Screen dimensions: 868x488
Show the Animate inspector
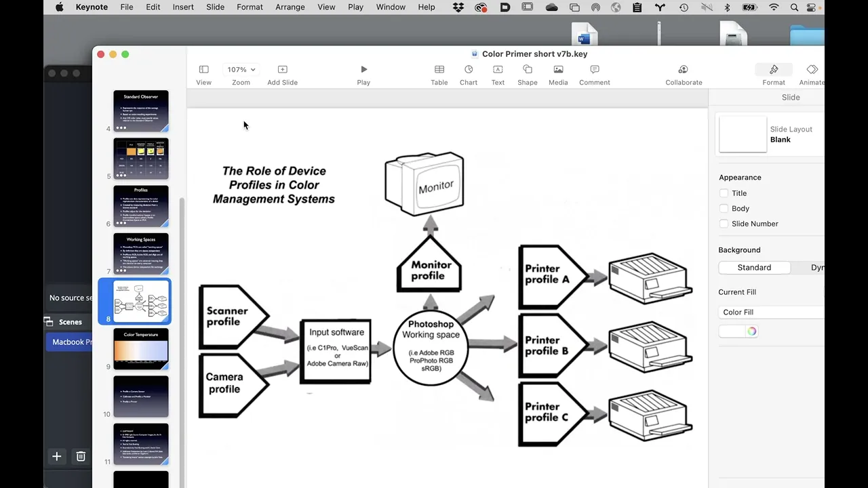[x=812, y=75]
